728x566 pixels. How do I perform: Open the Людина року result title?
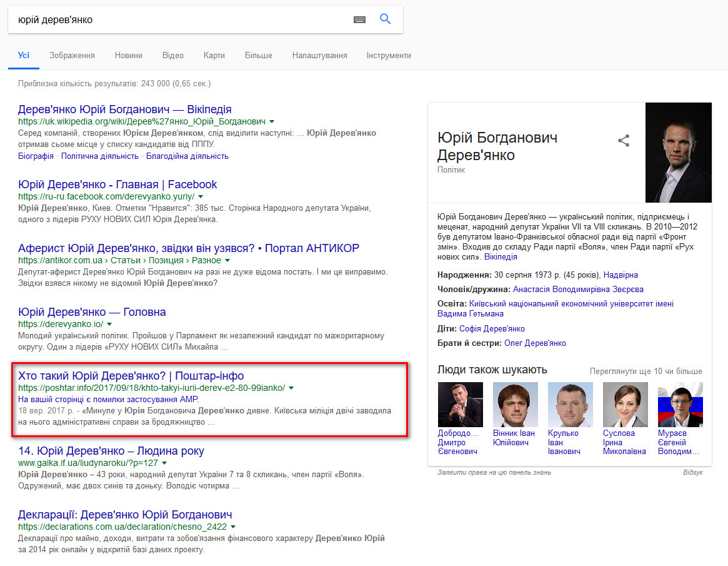111,451
